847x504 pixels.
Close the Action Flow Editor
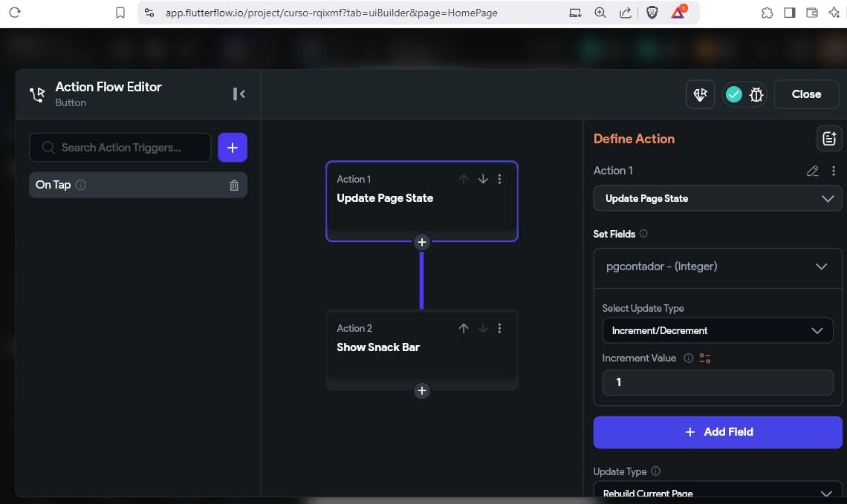click(x=806, y=94)
